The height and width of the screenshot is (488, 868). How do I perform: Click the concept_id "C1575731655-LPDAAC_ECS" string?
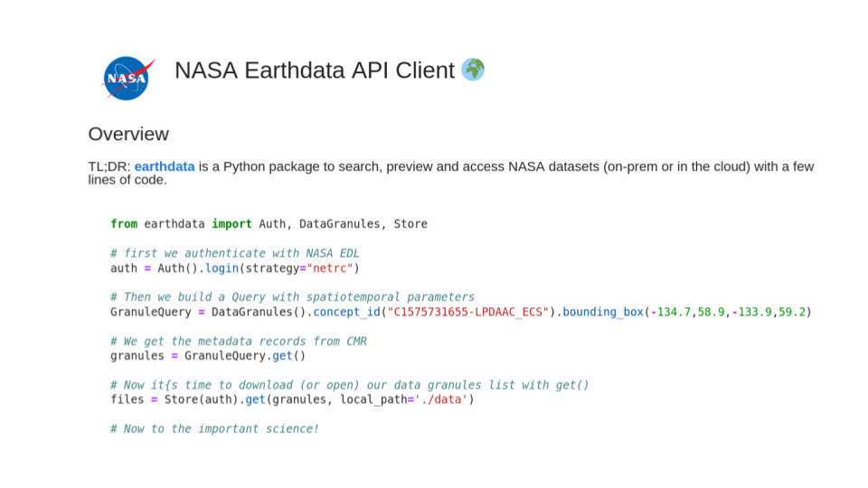pyautogui.click(x=468, y=312)
